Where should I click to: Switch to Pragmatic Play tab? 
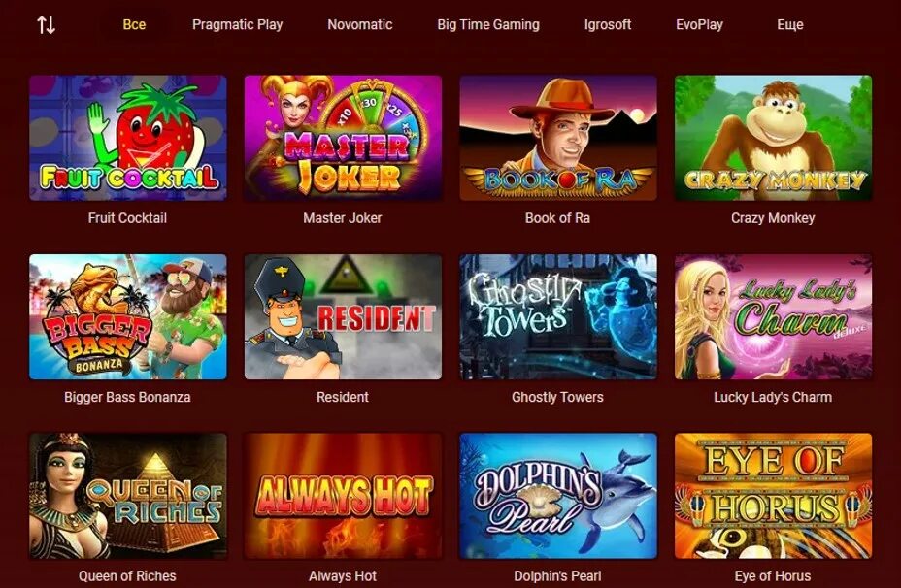[237, 24]
